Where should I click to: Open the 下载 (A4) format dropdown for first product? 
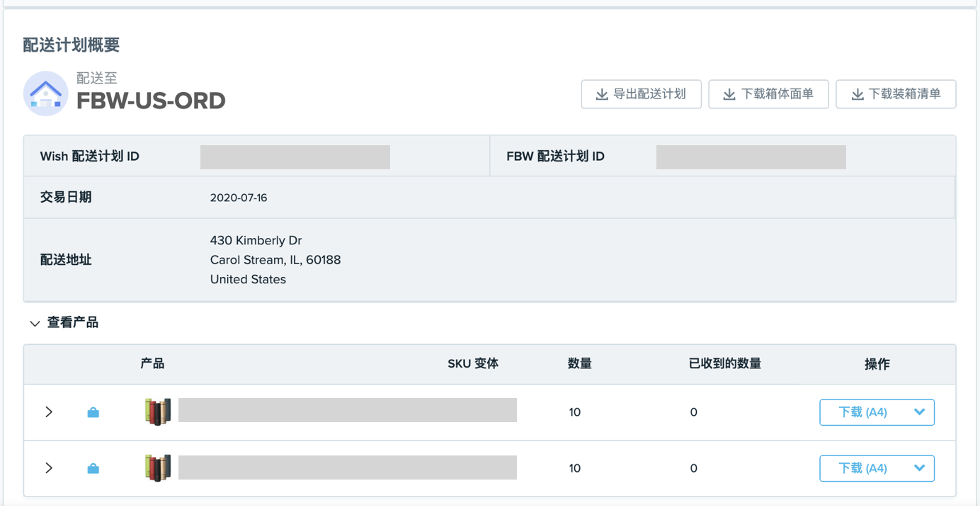coord(920,412)
